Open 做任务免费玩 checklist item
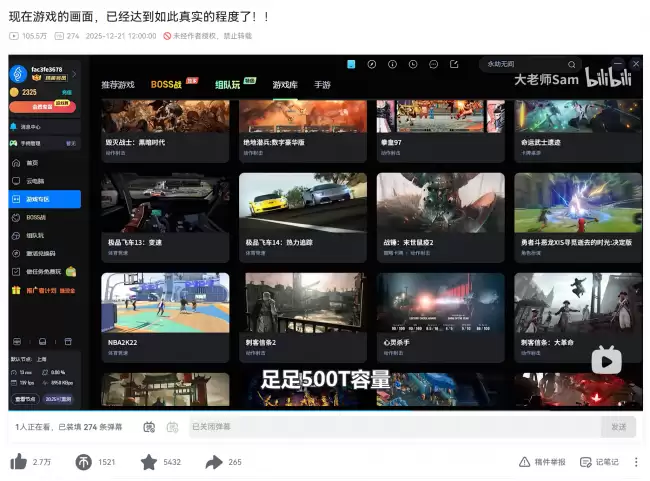The image size is (650, 481). pyautogui.click(x=43, y=272)
